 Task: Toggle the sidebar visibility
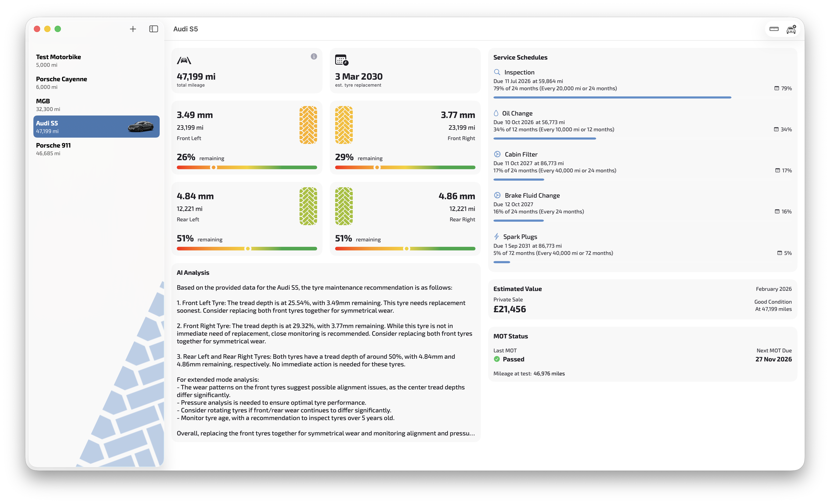tap(154, 29)
